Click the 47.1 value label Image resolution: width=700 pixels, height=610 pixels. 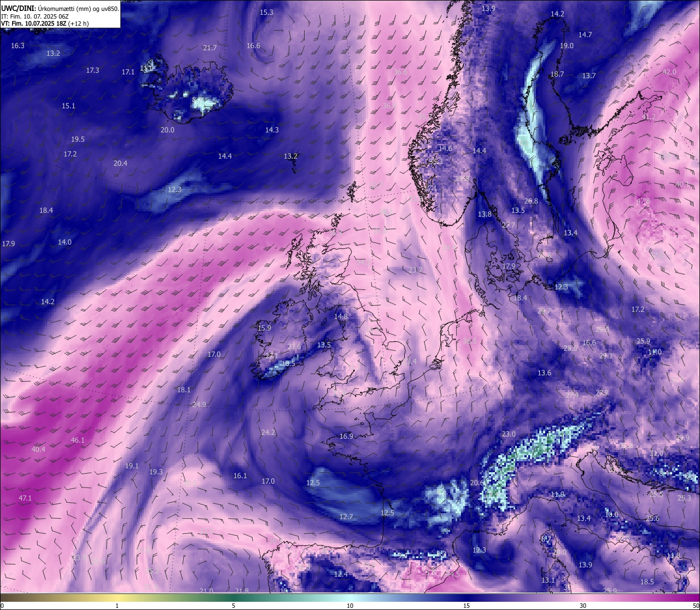(25, 498)
